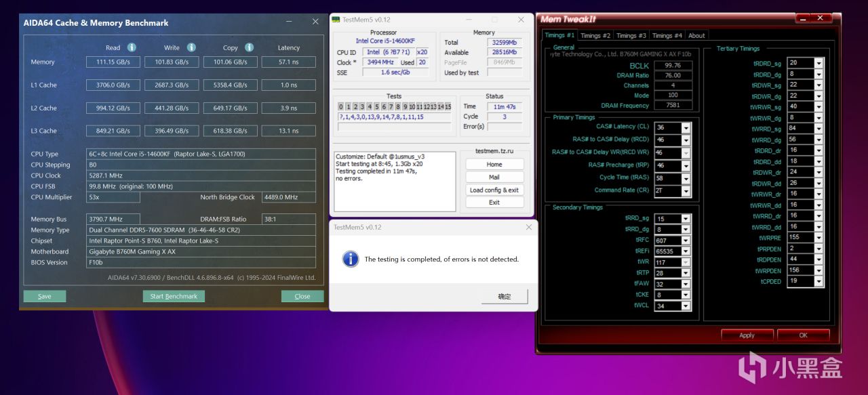
Task: Open the tCPDED dropdown showing 19
Action: (x=818, y=281)
